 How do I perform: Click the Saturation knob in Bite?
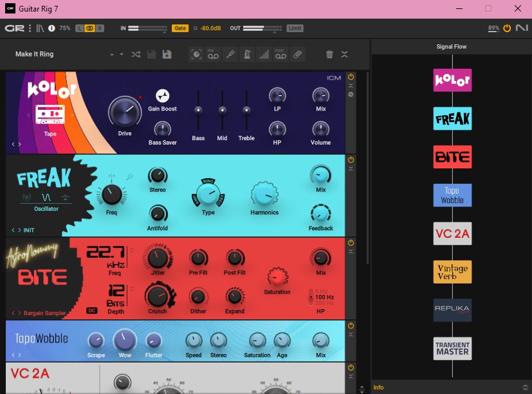(277, 278)
